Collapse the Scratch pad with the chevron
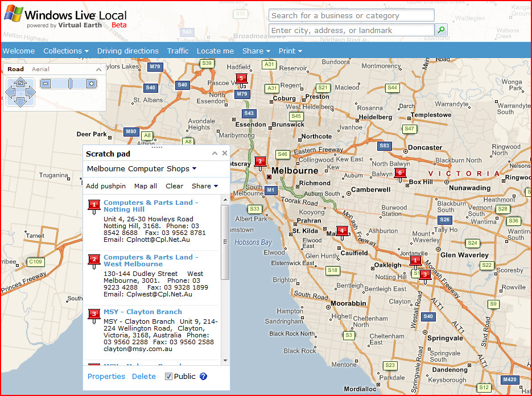This screenshot has width=532, height=396. coord(215,154)
